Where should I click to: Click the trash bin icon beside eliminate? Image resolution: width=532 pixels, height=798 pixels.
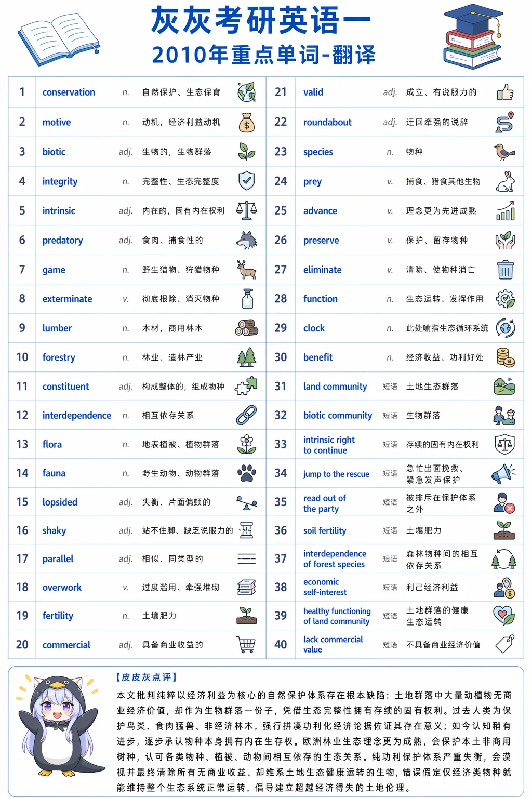pyautogui.click(x=505, y=270)
